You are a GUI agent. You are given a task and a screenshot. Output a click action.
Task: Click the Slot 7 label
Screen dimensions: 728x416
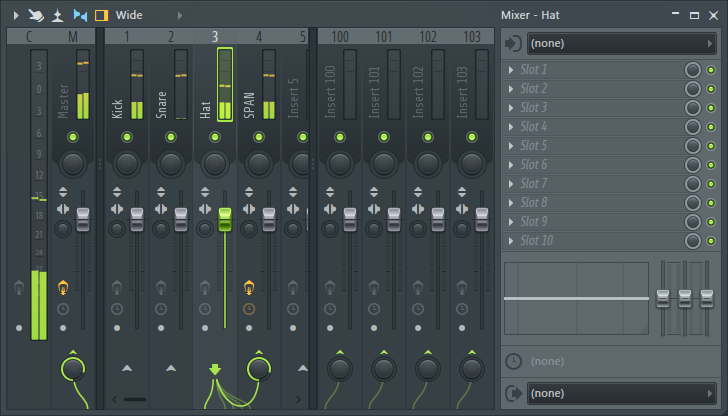point(533,184)
